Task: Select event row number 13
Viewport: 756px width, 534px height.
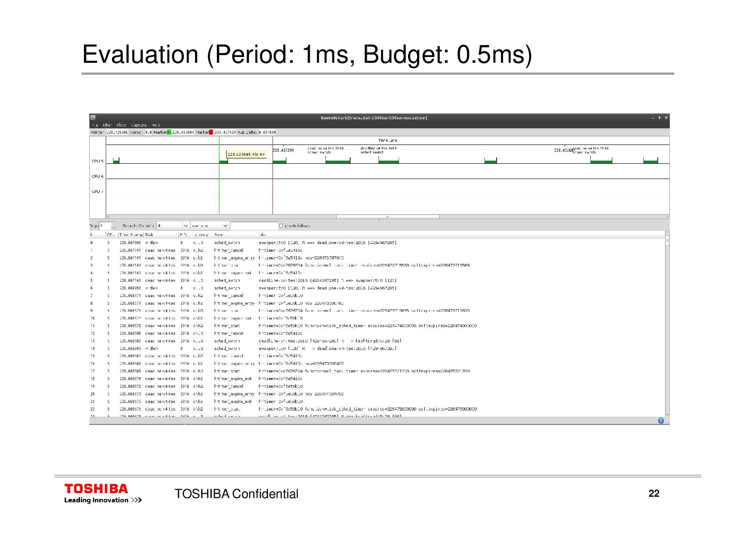Action: click(x=377, y=341)
